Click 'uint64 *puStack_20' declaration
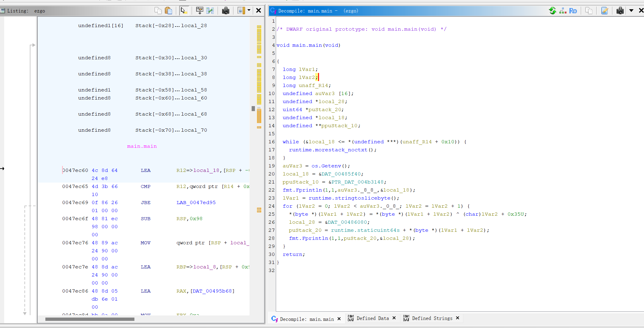 (x=313, y=110)
